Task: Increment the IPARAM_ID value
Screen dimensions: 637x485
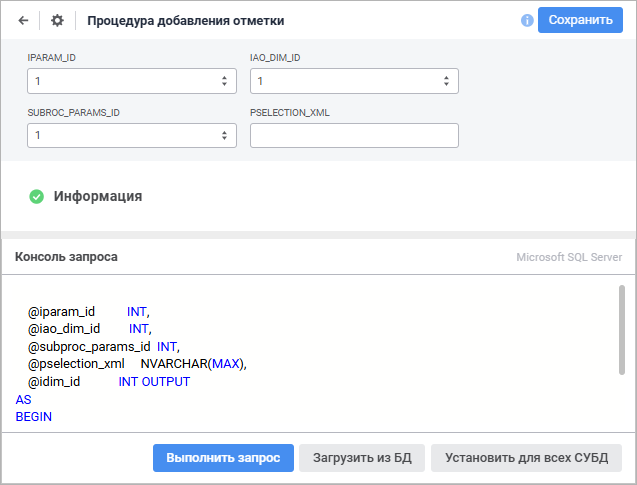Action: (x=224, y=77)
